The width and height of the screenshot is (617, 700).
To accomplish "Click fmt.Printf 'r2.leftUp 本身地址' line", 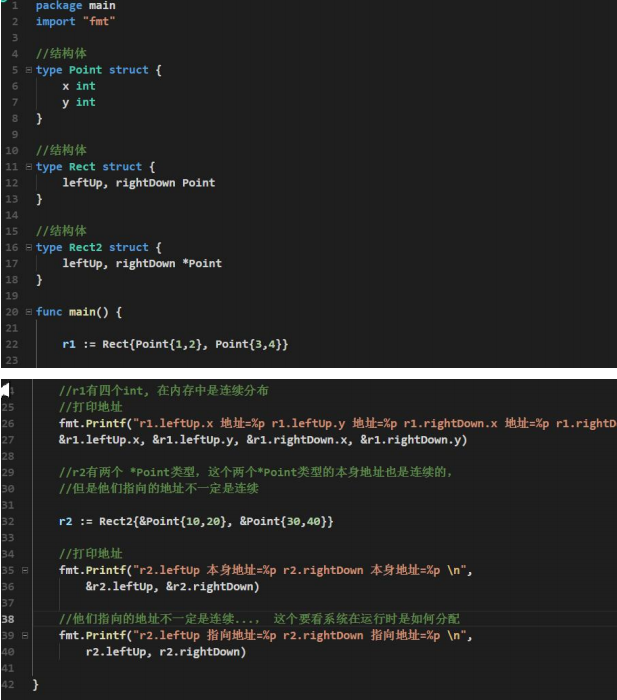I will 266,570.
